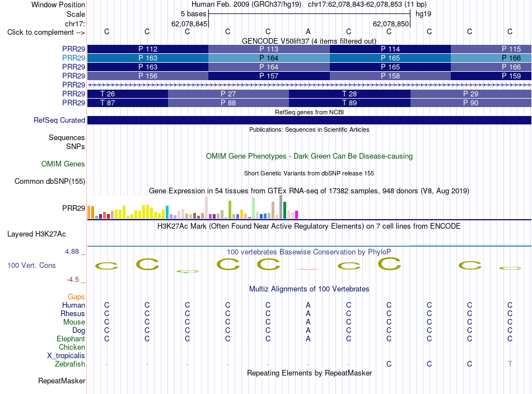Open '100 vertebrates Basewise Conservation by PhyloP' title

point(309,252)
